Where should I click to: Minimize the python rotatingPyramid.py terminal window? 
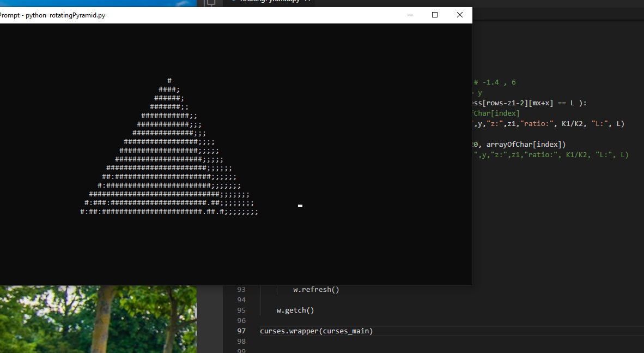[410, 15]
